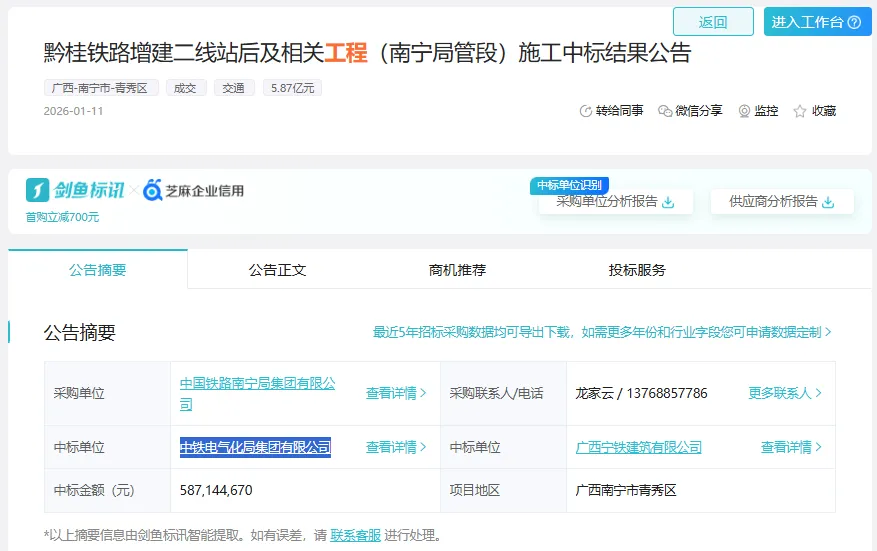Expand 查看详情 for 广西宁铁建筑有限公司
Image resolution: width=877 pixels, height=551 pixels.
[x=791, y=447]
